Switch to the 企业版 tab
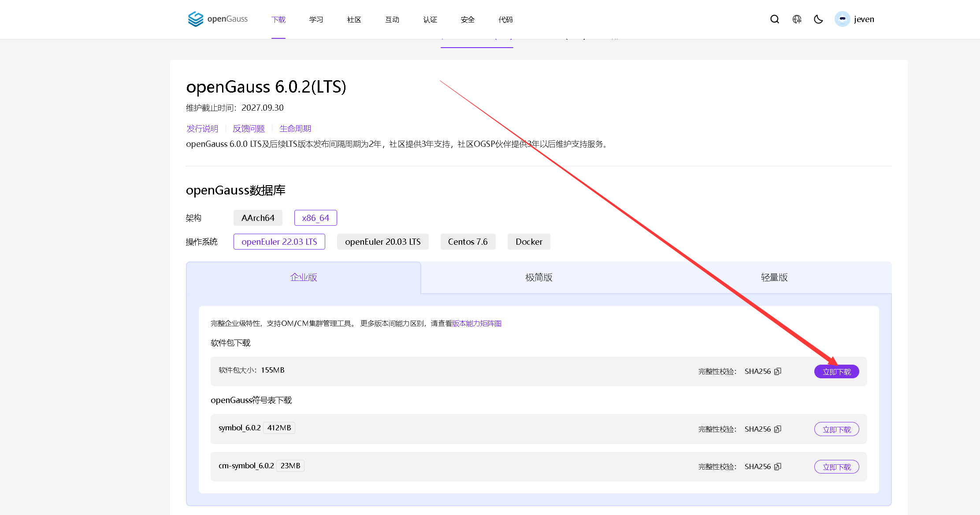The image size is (980, 515). (304, 277)
